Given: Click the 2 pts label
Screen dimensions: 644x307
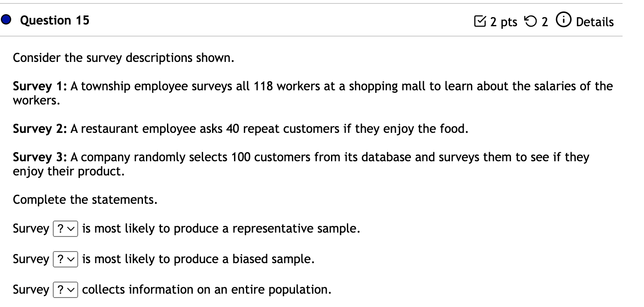Looking at the screenshot, I should pos(503,21).
